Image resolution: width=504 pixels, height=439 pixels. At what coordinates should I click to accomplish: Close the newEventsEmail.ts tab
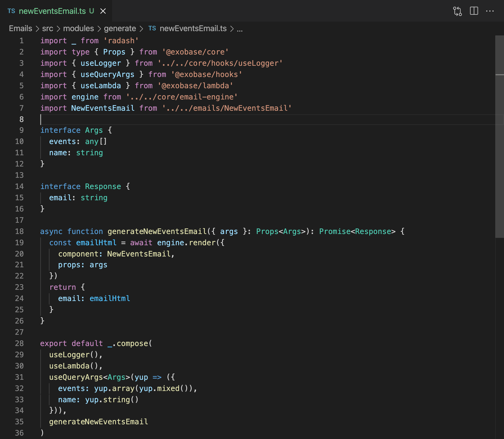coord(103,11)
